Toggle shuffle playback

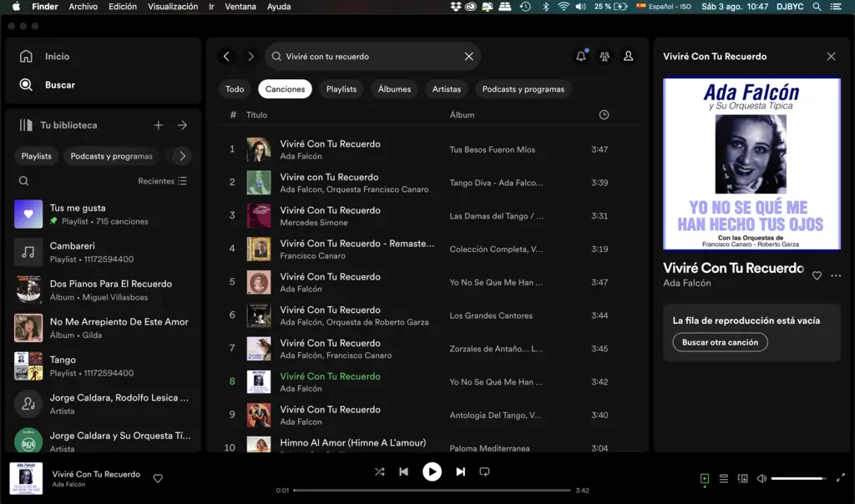pyautogui.click(x=380, y=471)
